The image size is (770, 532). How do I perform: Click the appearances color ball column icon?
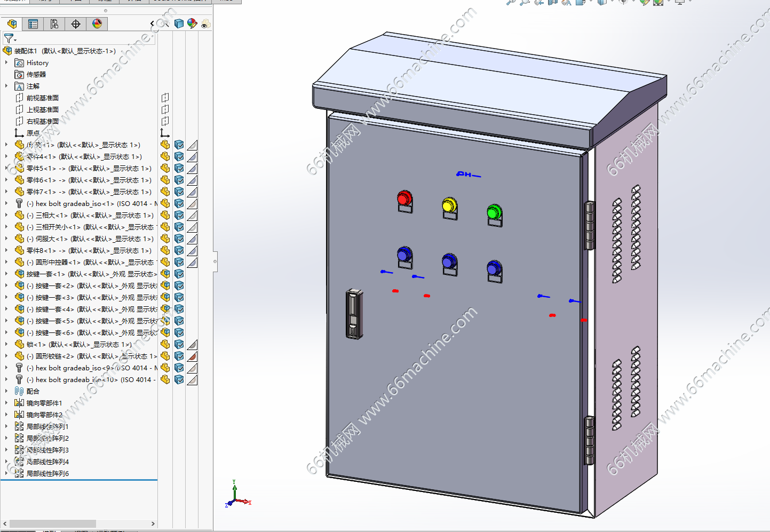192,23
